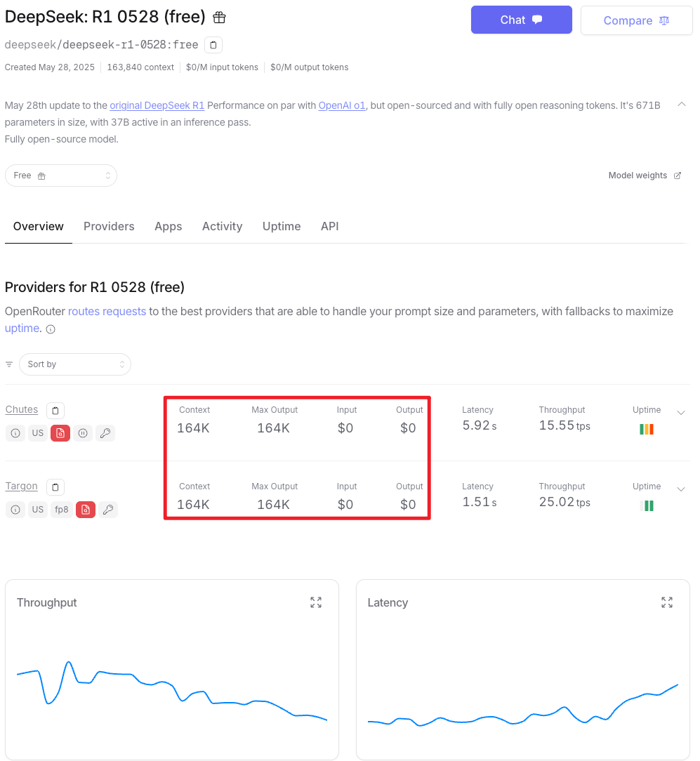Click the Chutes throughput value 15.55 tps
This screenshot has height=761, width=700.
[564, 425]
